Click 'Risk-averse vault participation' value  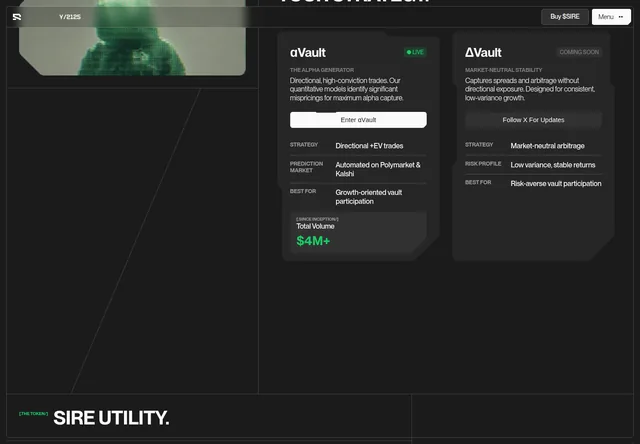click(x=556, y=184)
